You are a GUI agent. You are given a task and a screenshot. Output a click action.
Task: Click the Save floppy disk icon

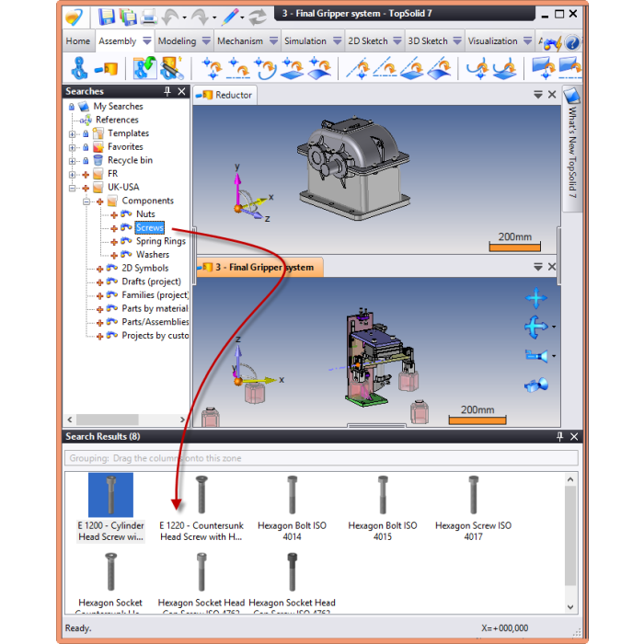pos(107,17)
